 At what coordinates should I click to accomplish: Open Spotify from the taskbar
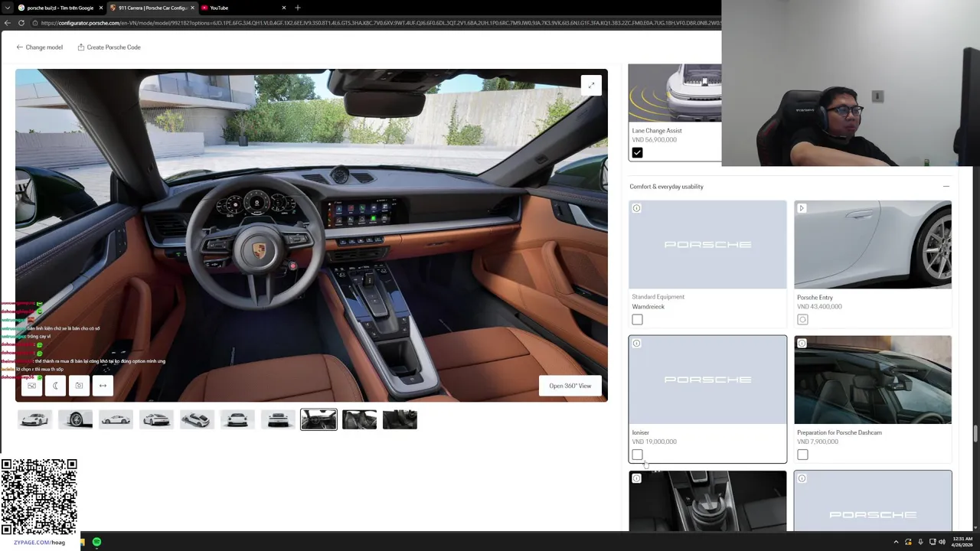(96, 542)
